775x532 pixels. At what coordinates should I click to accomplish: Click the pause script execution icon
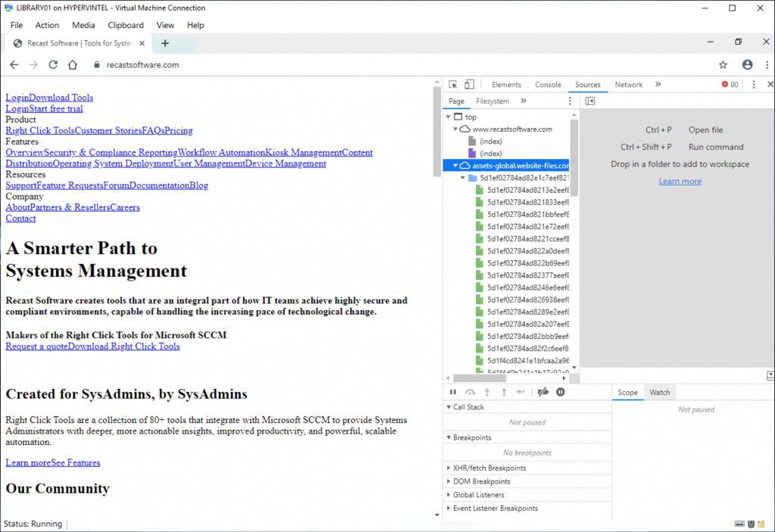(453, 391)
